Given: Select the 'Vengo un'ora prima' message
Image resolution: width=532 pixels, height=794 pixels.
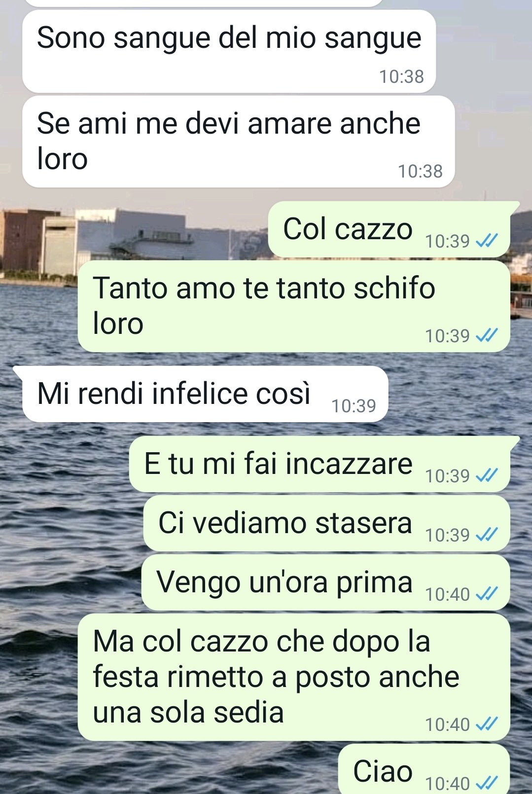Looking at the screenshot, I should (325, 582).
